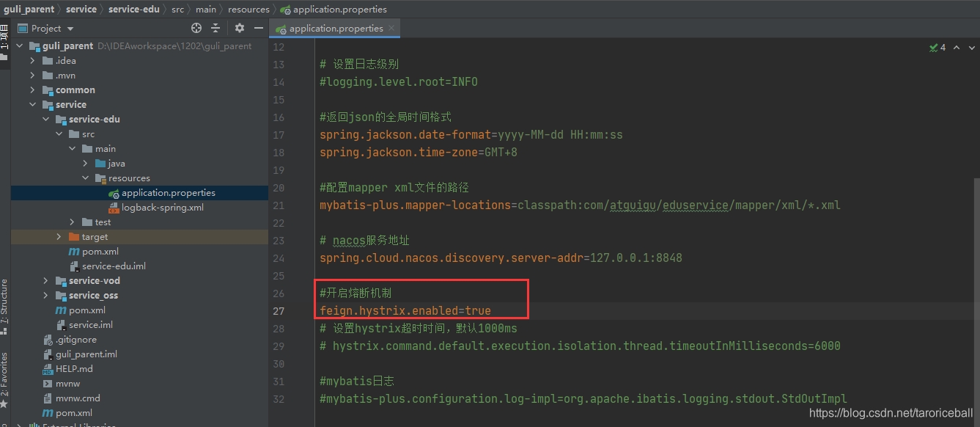This screenshot has height=427, width=980.
Task: Click service-edu in the breadcrumb bar
Action: (133, 9)
